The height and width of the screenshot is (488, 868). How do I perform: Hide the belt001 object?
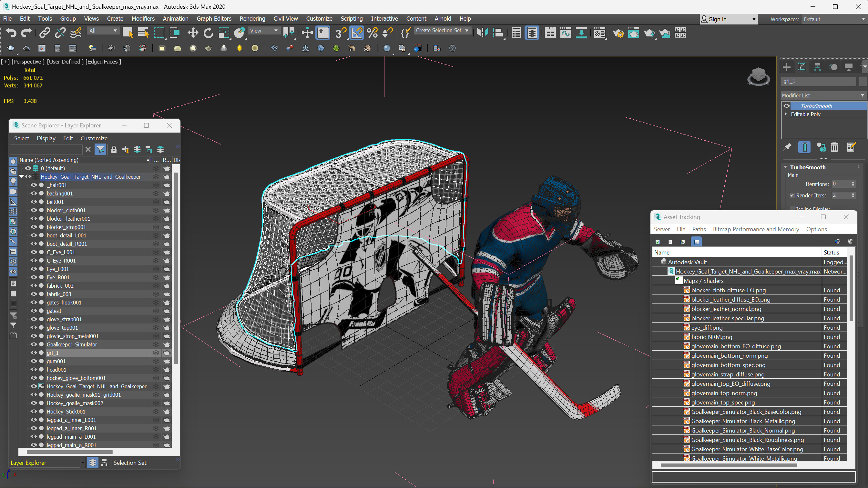34,202
